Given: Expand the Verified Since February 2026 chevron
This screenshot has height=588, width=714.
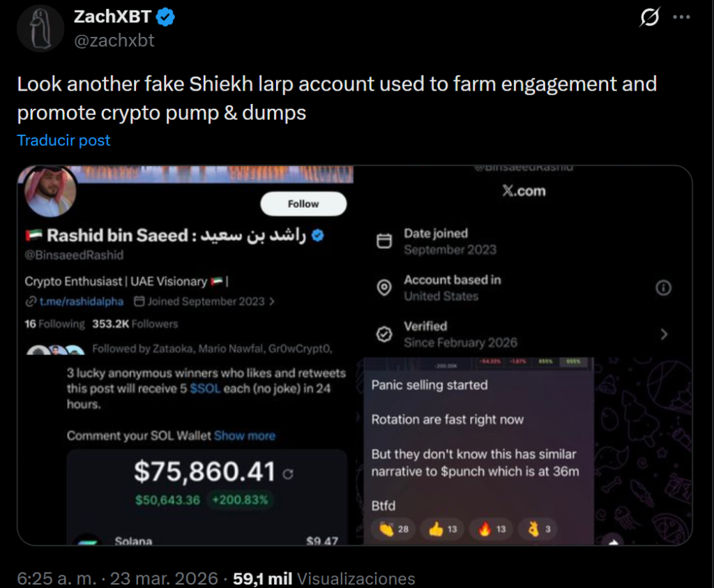Looking at the screenshot, I should [x=664, y=334].
